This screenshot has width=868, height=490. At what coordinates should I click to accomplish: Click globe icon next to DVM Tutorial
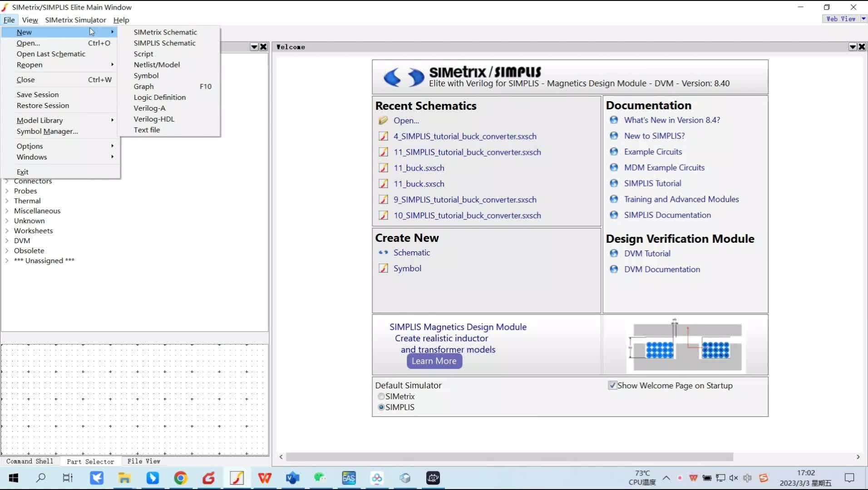tap(614, 253)
